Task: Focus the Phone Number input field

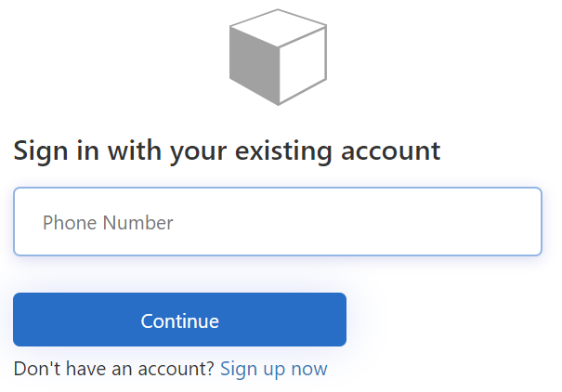Action: click(x=277, y=222)
